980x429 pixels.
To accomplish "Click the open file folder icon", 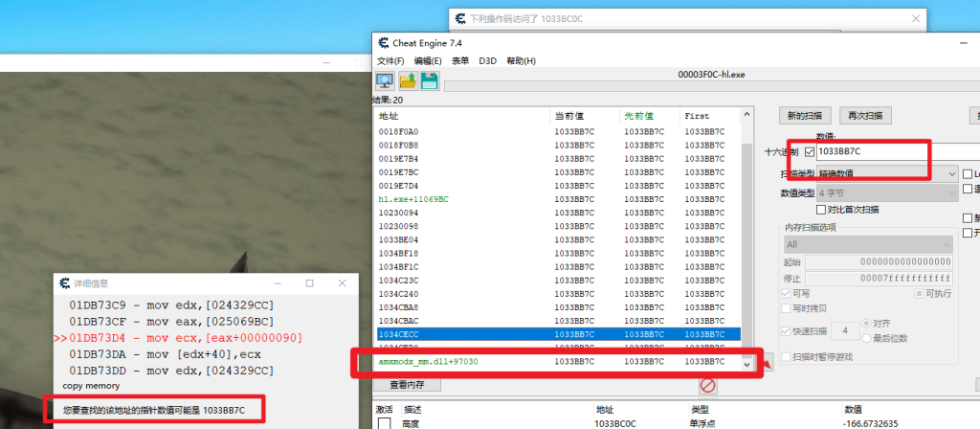I will (407, 80).
